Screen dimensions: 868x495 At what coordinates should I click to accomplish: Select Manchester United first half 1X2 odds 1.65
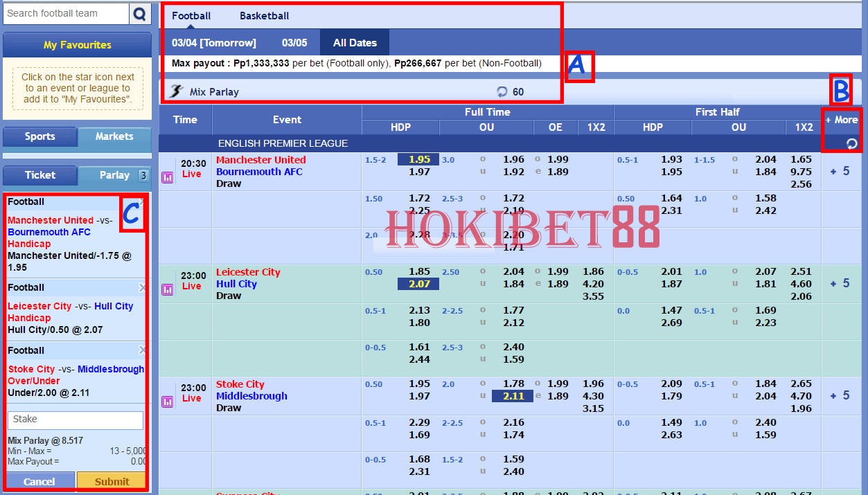coord(801,159)
